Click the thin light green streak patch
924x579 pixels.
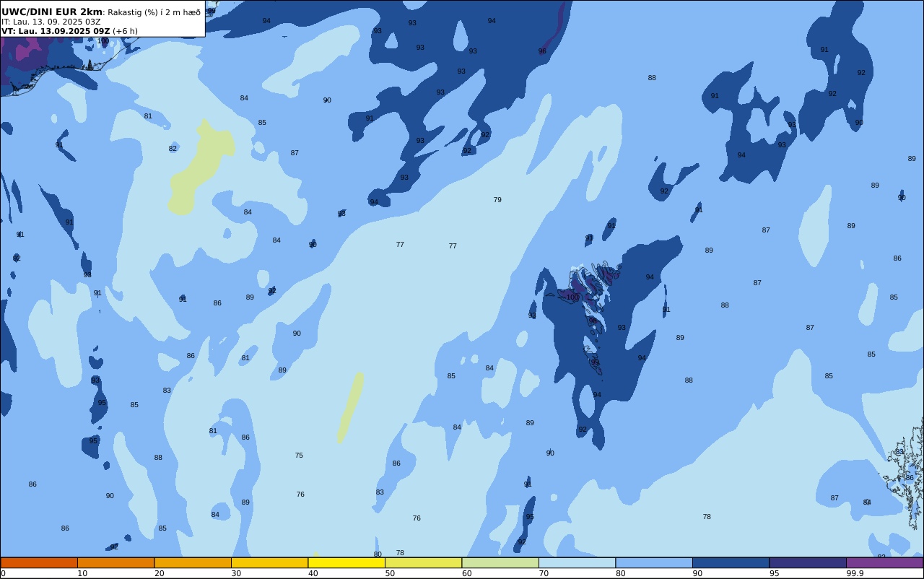click(350, 408)
